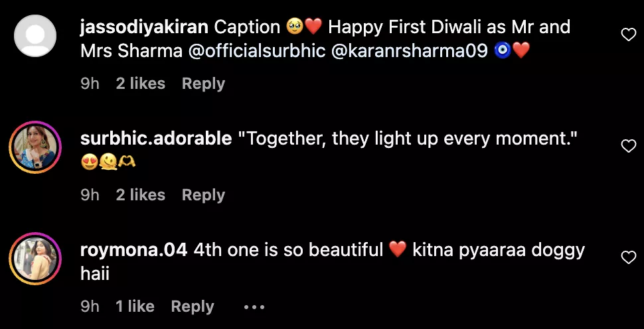Open more options on roymona.04's comment
644x329 pixels.
(x=254, y=306)
